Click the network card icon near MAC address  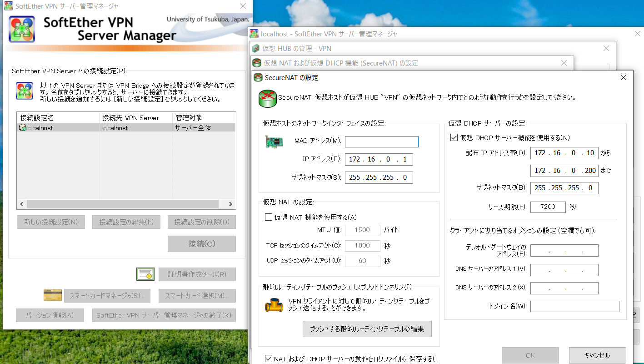274,142
